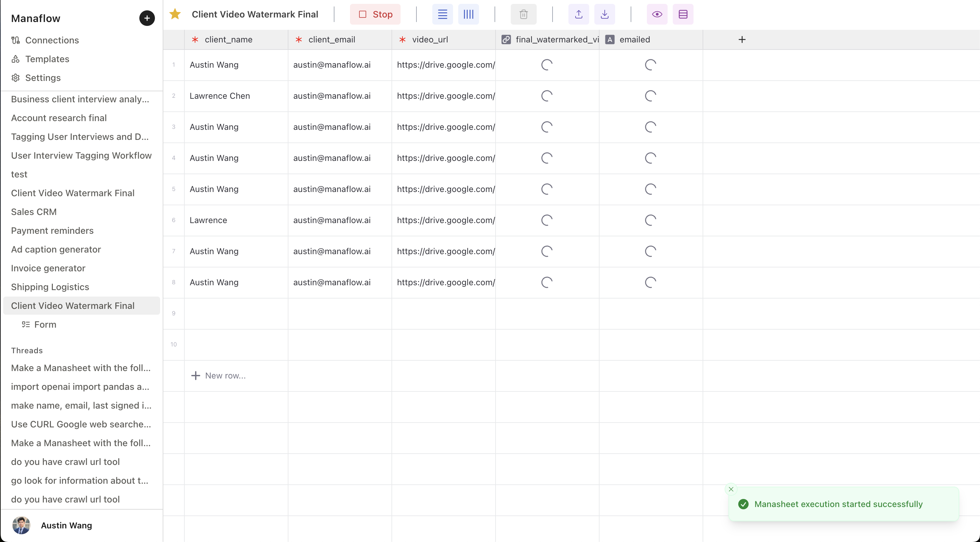Image resolution: width=980 pixels, height=542 pixels.
Task: Click the plus button next to Manaflow
Action: tap(147, 18)
